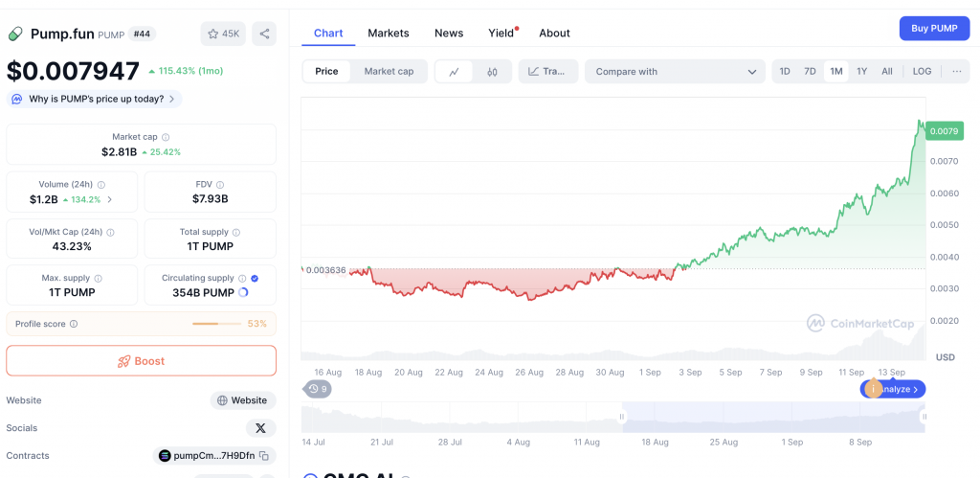Image resolution: width=980 pixels, height=478 pixels.
Task: Click the Profile score progress bar
Action: (x=216, y=324)
